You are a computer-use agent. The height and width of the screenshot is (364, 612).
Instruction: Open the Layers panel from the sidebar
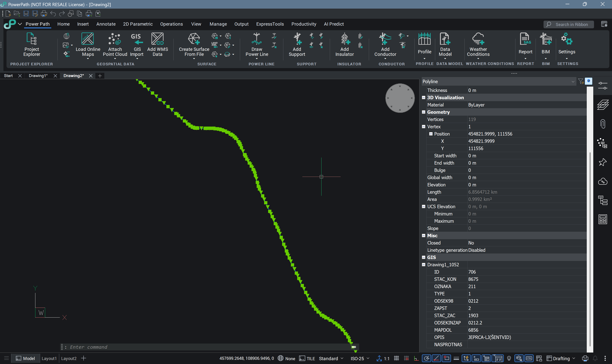[603, 105]
